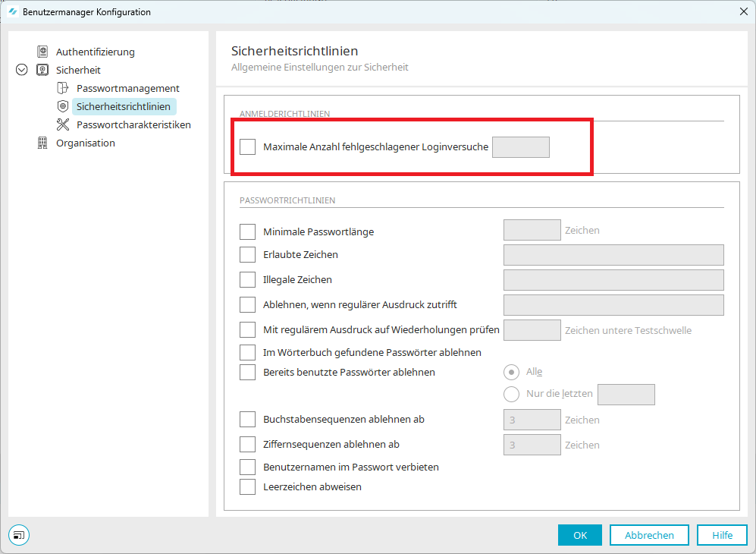This screenshot has width=756, height=554.
Task: Click the Organisation building icon
Action: pyautogui.click(x=42, y=143)
